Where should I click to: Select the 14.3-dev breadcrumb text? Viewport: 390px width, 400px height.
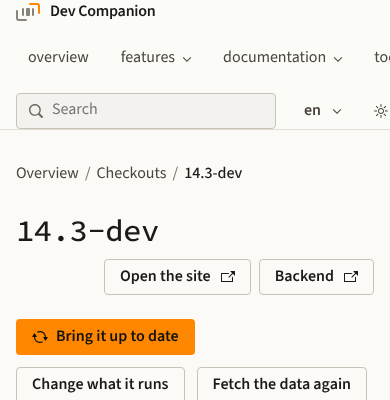point(213,173)
